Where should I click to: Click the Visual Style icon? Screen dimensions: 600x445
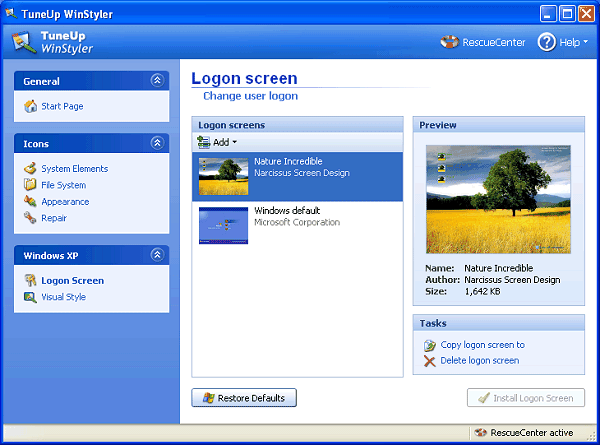click(30, 297)
